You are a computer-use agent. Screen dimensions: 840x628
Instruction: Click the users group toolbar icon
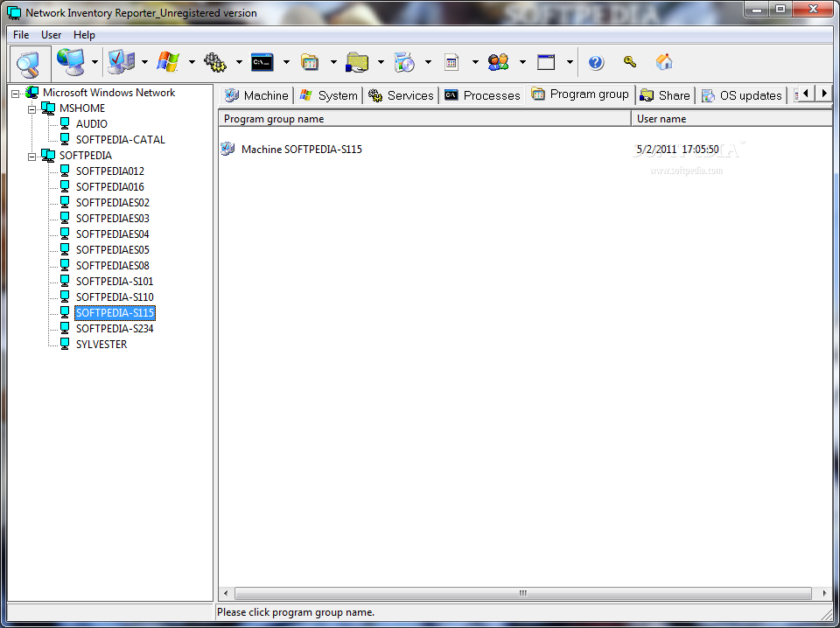coord(498,62)
